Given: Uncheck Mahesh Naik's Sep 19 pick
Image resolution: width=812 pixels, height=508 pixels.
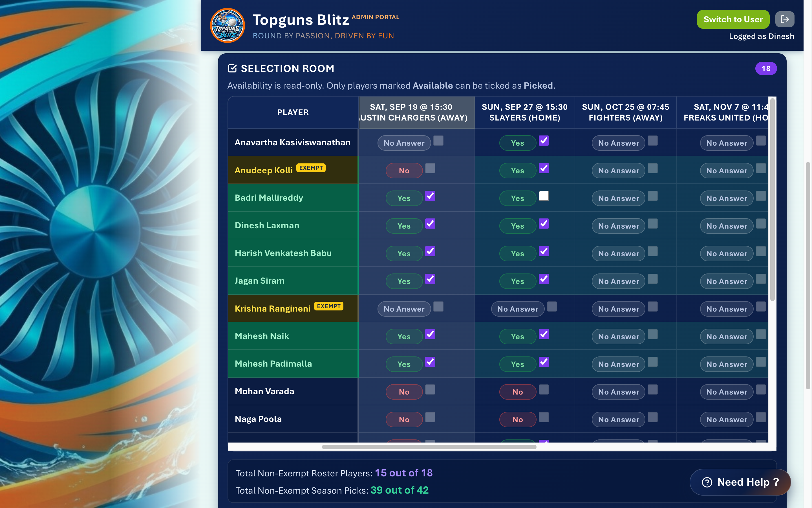Looking at the screenshot, I should tap(430, 334).
